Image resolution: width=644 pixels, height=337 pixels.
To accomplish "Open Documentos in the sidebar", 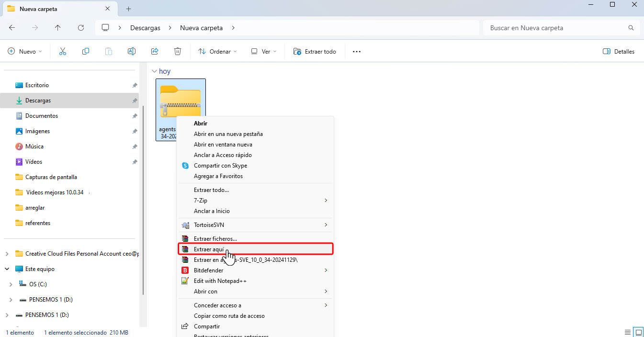I will 41,116.
